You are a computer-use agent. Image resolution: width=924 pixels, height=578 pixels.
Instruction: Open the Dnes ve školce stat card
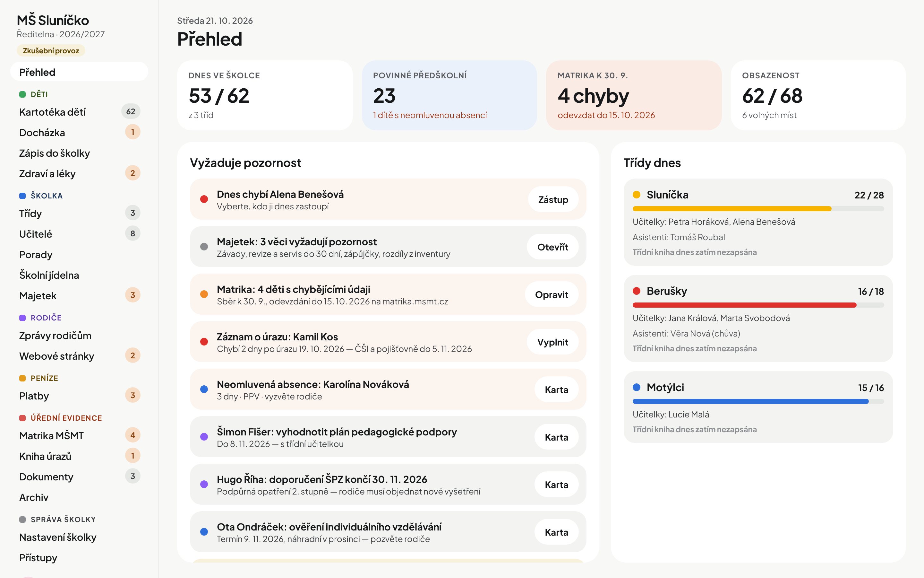(x=265, y=95)
